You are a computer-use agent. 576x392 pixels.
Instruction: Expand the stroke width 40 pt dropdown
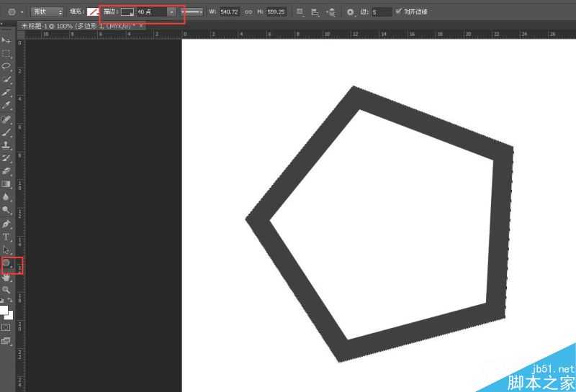coord(171,12)
